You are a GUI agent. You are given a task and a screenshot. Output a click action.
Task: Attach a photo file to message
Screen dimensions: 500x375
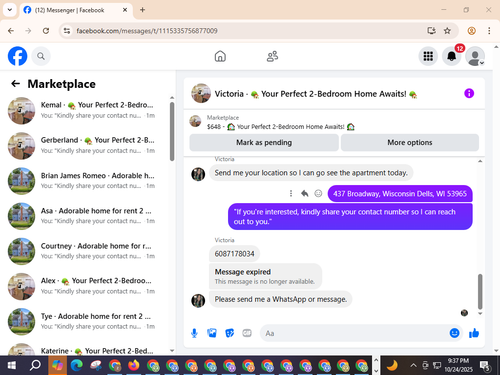[x=212, y=333]
